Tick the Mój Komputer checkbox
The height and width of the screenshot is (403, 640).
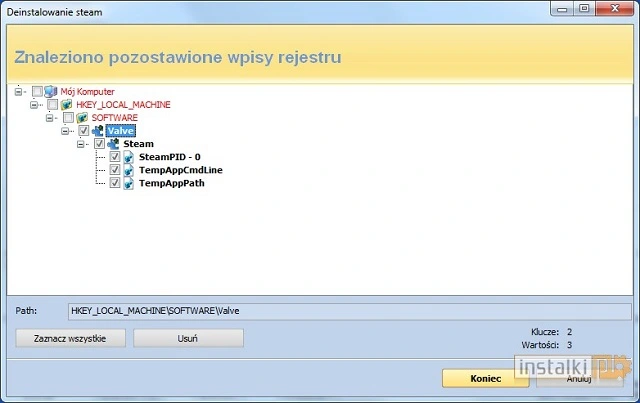[x=37, y=91]
